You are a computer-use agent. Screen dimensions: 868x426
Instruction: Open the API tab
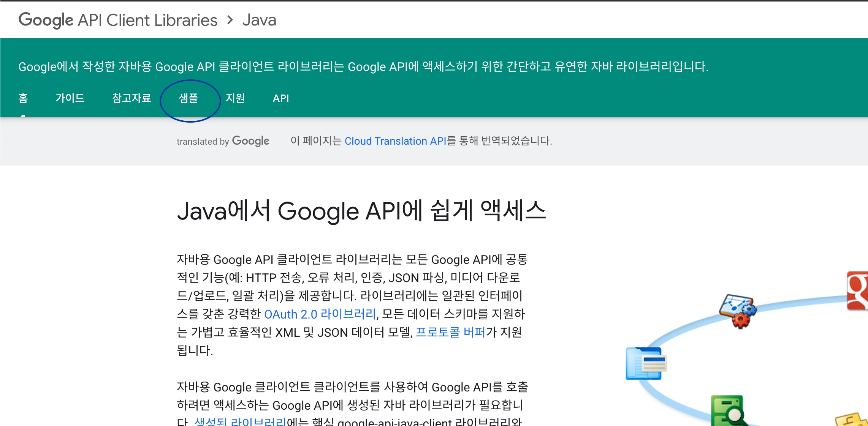tap(281, 98)
